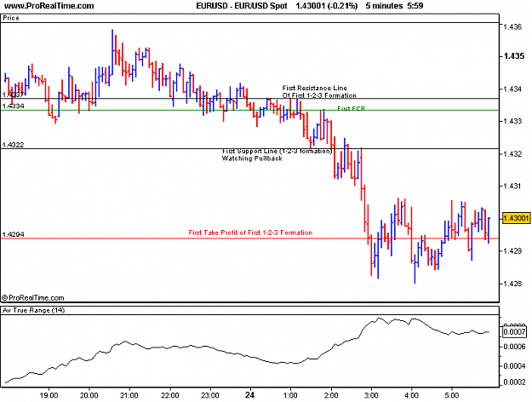Screen dimensions: 532x402
Task: Select the Av True Range (14) label
Action: pos(33,310)
